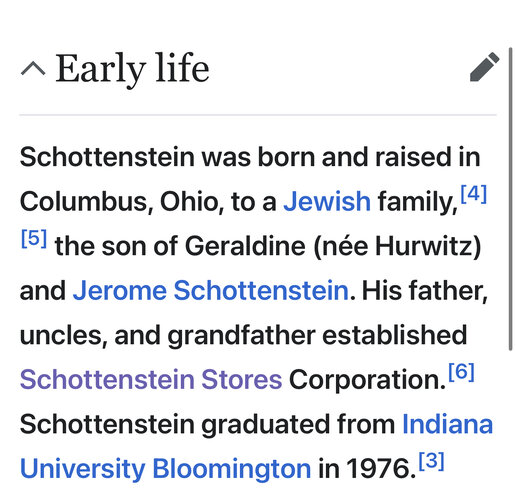Click the vertical scrollbar thumb
516x500 pixels.
pos(510,199)
